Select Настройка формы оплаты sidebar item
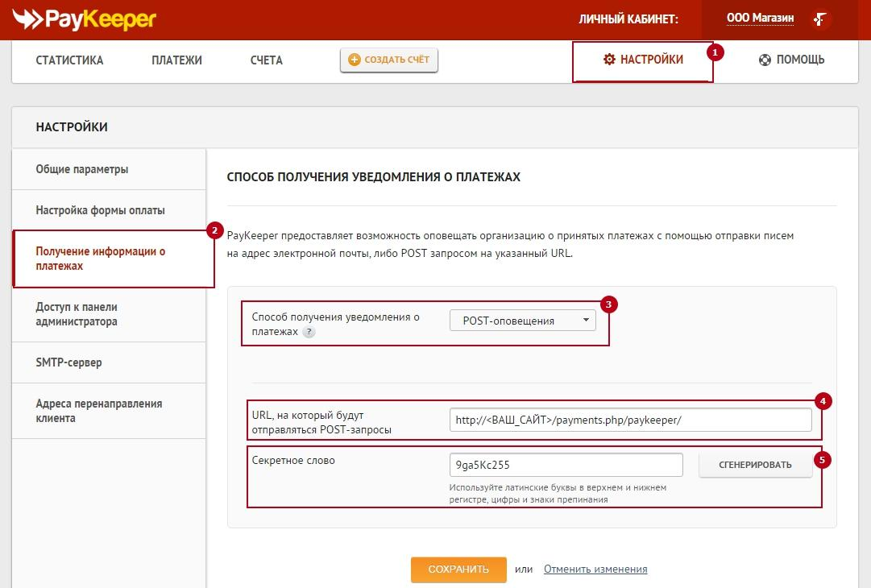Viewport: 871px width, 588px height. click(x=100, y=210)
